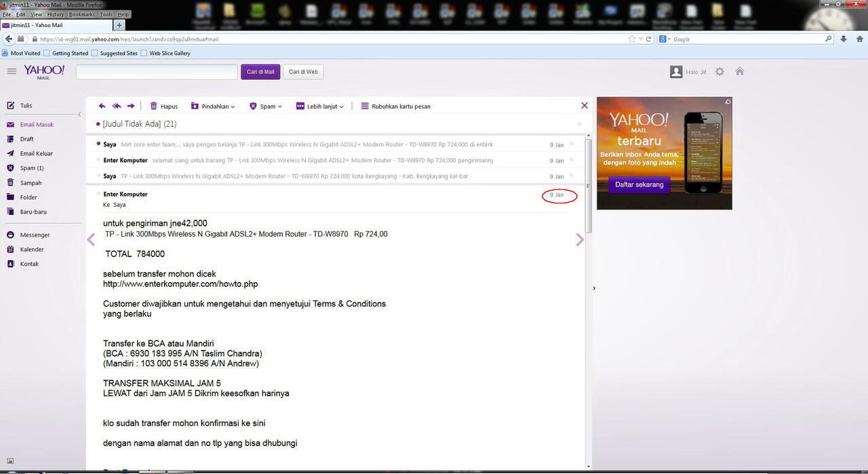Click the Cari di Mail button
This screenshot has height=474, width=868.
click(x=260, y=72)
